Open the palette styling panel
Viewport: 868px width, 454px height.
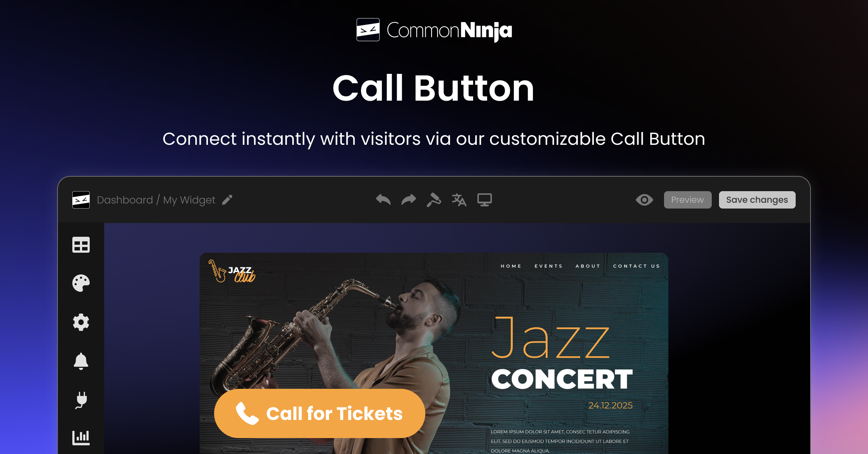[x=81, y=283]
